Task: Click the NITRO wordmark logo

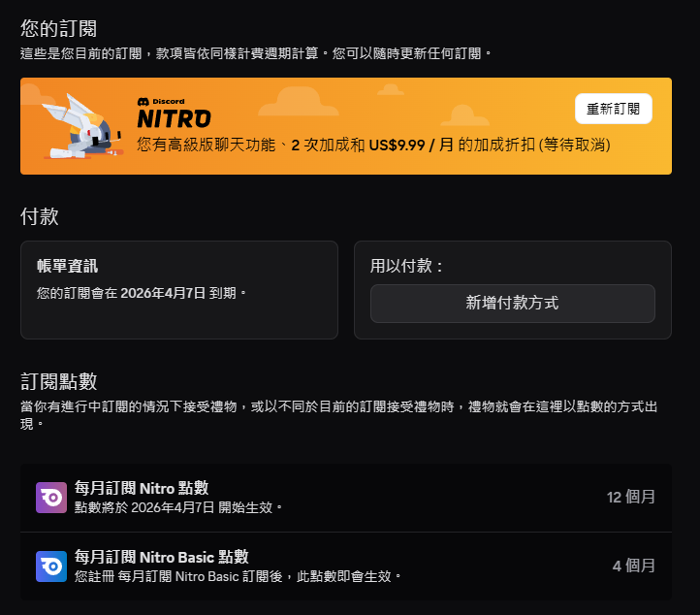Action: pyautogui.click(x=174, y=119)
